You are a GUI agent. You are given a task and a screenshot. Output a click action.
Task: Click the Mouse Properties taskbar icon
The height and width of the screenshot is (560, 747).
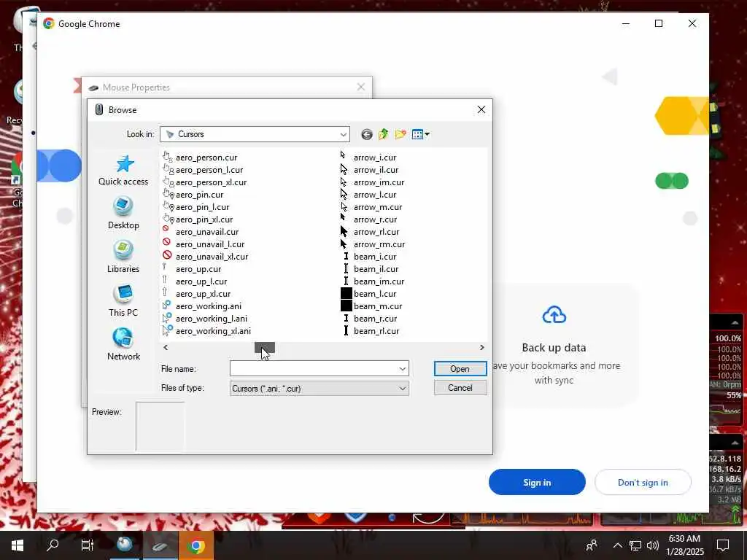160,545
